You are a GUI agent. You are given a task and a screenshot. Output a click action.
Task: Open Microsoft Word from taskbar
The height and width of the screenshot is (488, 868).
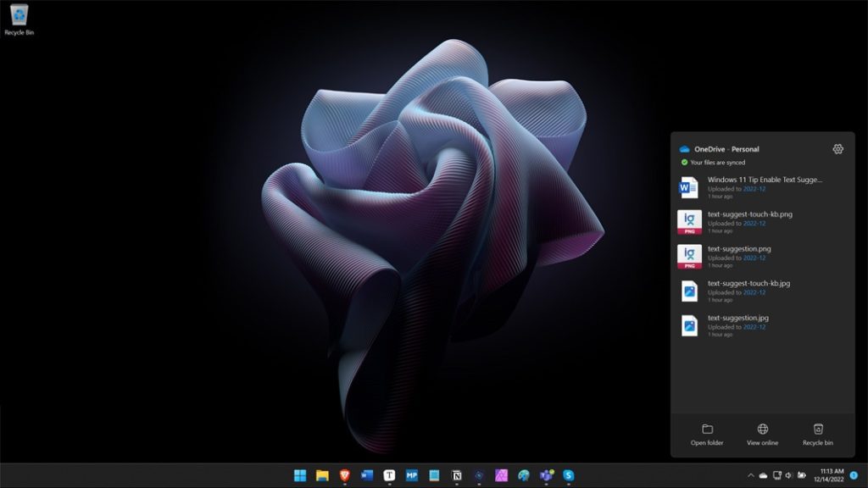(x=367, y=475)
